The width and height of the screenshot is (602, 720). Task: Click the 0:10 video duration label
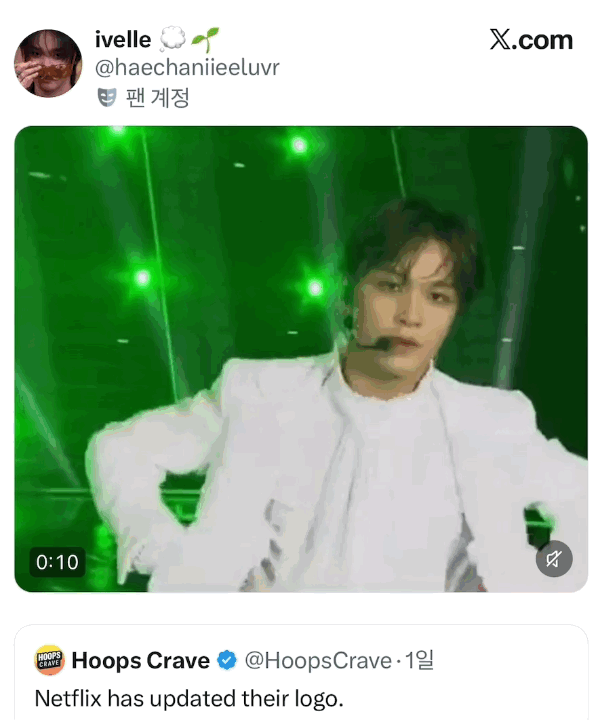(57, 562)
